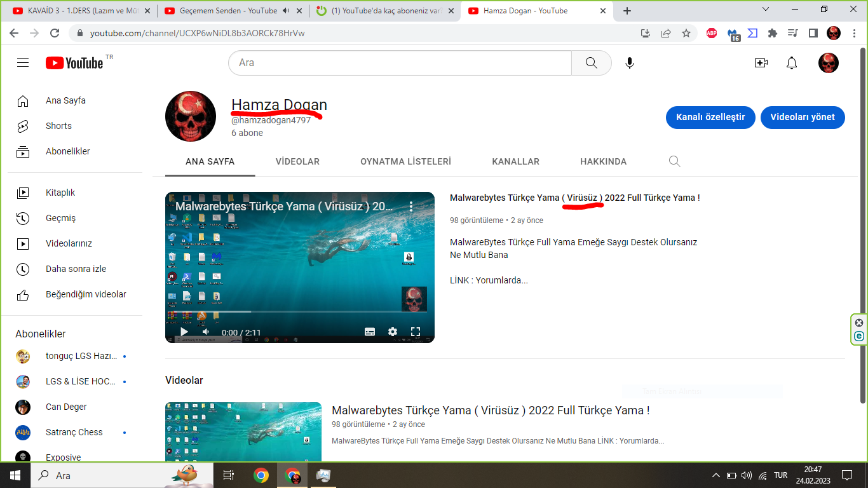This screenshot has height=488, width=868.
Task: Open the KANALLAR channel tab
Action: click(x=515, y=161)
